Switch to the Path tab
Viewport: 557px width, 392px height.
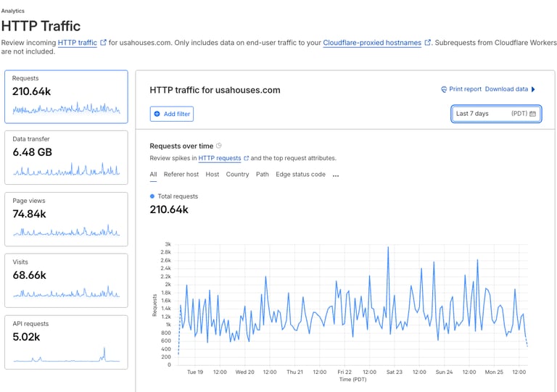(x=262, y=174)
